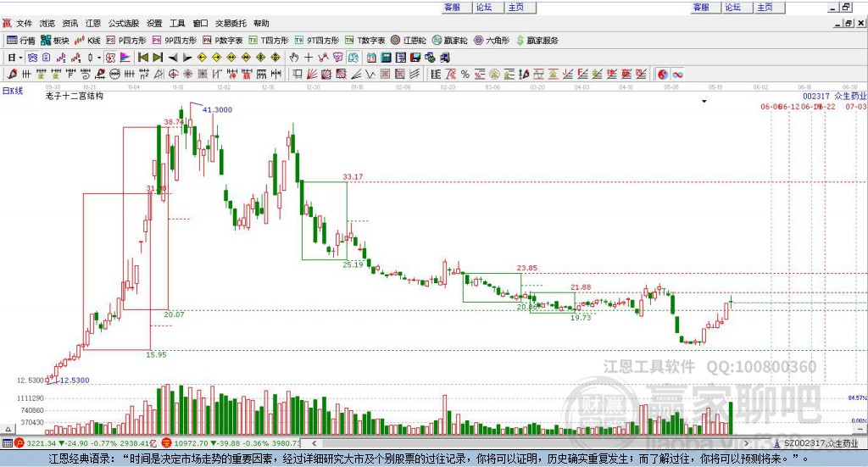Select the percent % retracement tool
Viewport: 868px width, 467px height.
465,74
